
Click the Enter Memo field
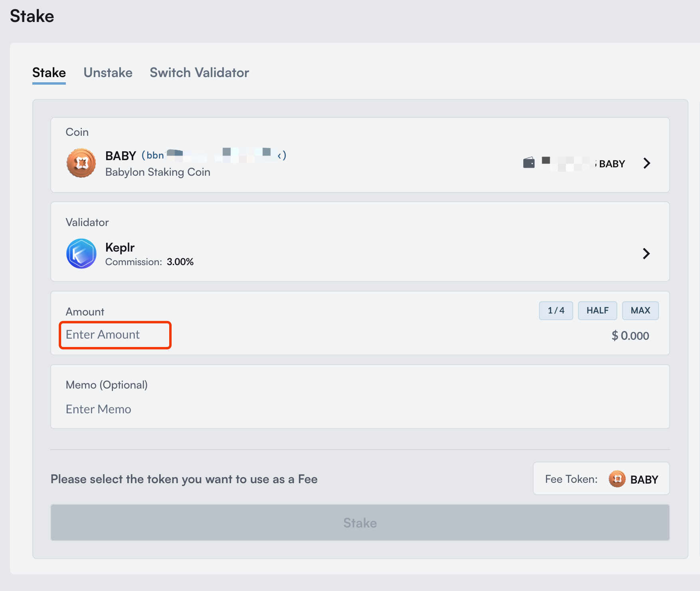98,409
